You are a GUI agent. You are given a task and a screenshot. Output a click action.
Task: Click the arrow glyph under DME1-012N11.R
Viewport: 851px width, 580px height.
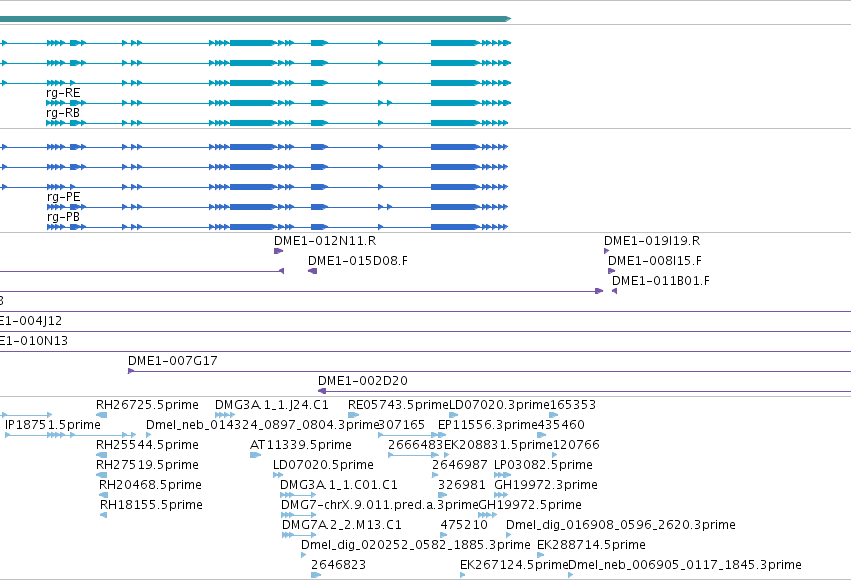tap(278, 251)
